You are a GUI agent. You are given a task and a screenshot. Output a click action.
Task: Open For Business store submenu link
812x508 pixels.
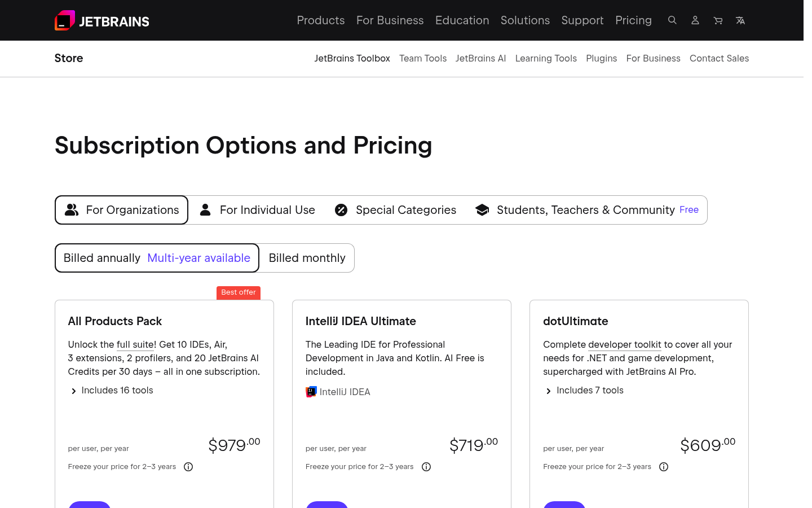point(654,58)
